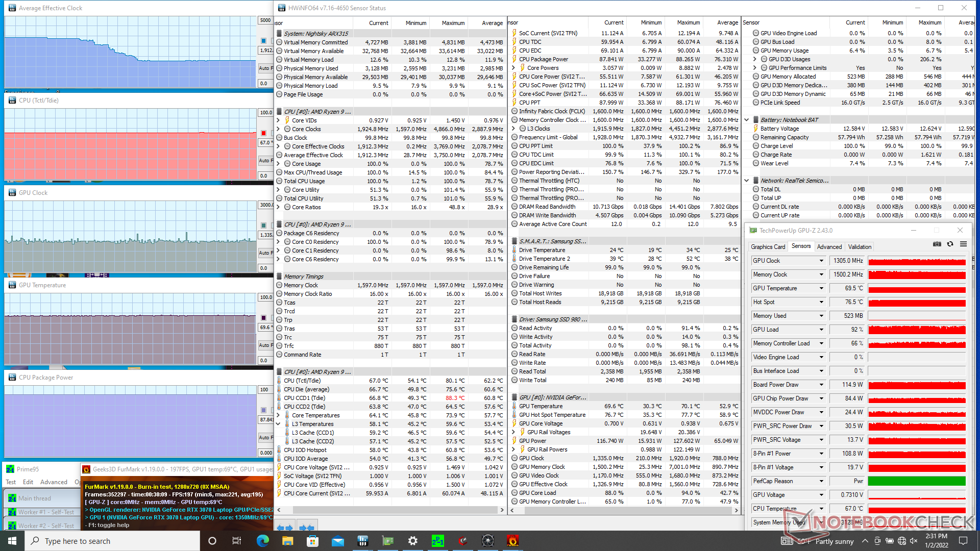The image size is (980, 551).
Task: Open the Hot Spot sensor dropdown in GPU-Z
Action: pos(821,302)
